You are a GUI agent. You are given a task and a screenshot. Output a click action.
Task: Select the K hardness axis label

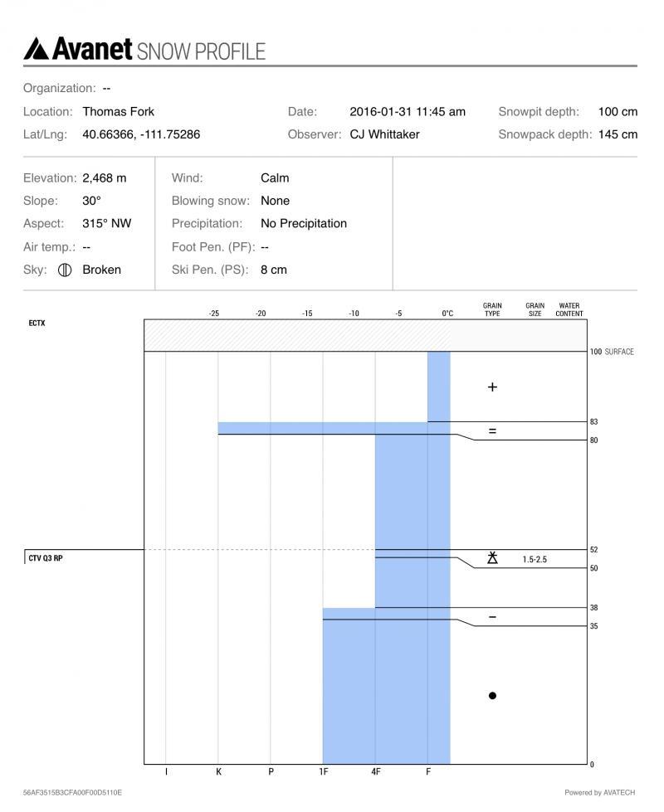click(218, 772)
